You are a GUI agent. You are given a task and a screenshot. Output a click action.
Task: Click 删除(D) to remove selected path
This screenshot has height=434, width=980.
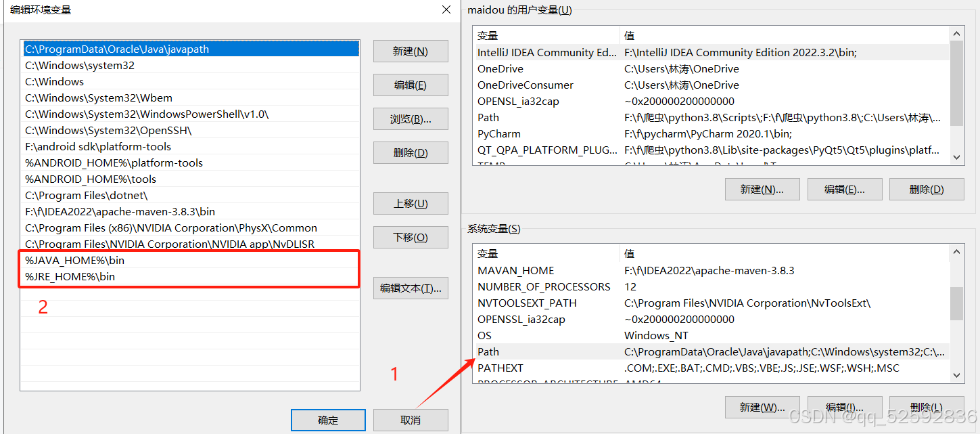tap(410, 152)
